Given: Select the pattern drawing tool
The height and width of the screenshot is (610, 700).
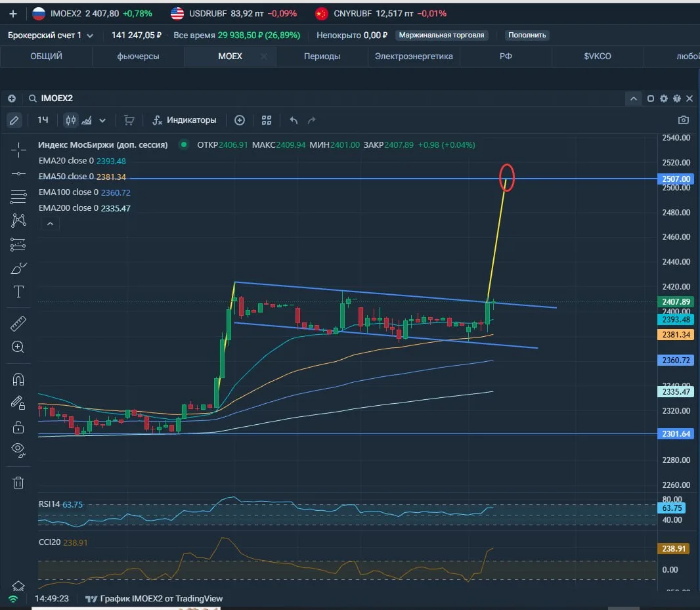Looking at the screenshot, I should click(x=18, y=220).
